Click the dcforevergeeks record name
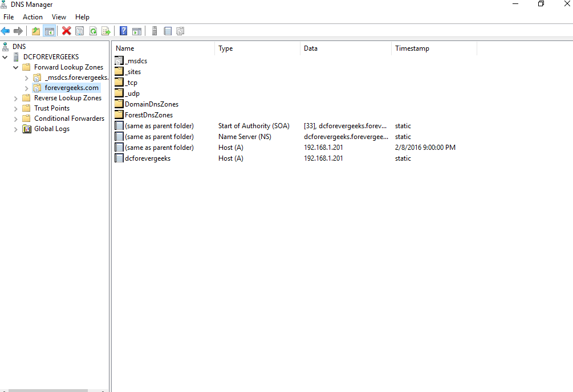Screen dimensions: 573x392 [x=148, y=158]
